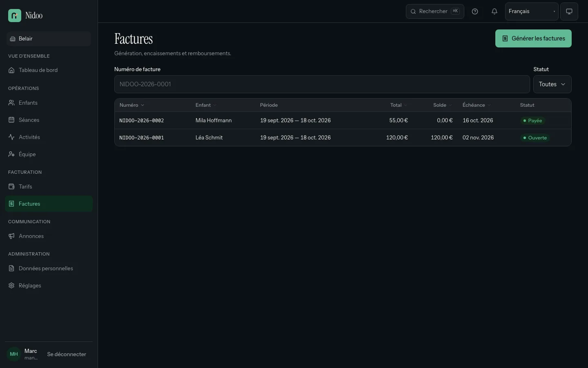Screen dimensions: 588x368
Task: Navigate to Séances in sidebar
Action: pos(49,120)
